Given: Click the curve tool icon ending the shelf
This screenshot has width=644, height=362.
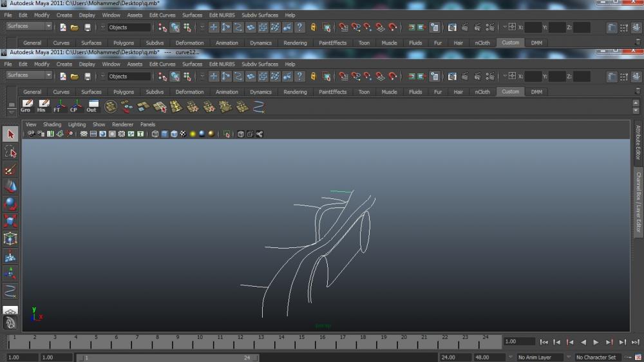Looking at the screenshot, I should click(x=258, y=107).
